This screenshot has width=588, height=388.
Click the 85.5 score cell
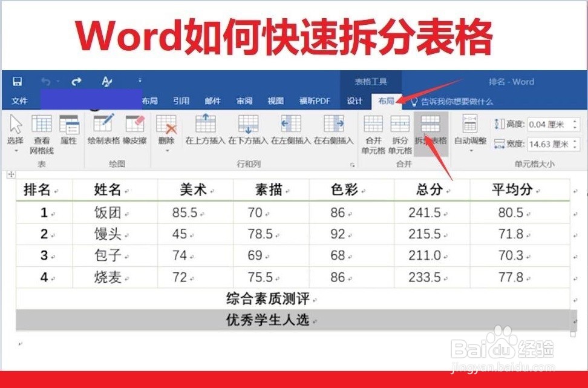(196, 212)
